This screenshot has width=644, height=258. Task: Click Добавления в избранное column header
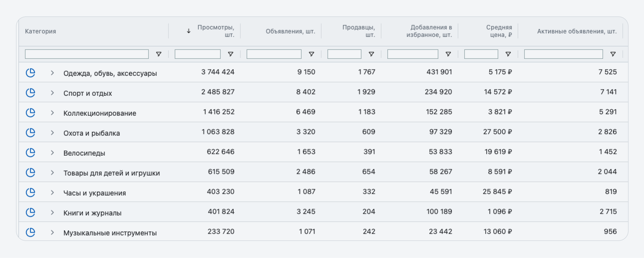(x=429, y=31)
